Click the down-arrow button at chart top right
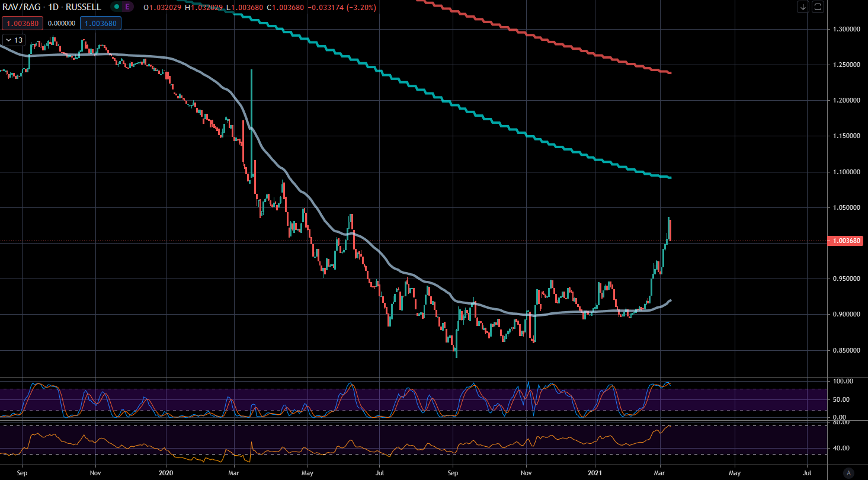Viewport: 868px width, 480px height. (x=803, y=7)
